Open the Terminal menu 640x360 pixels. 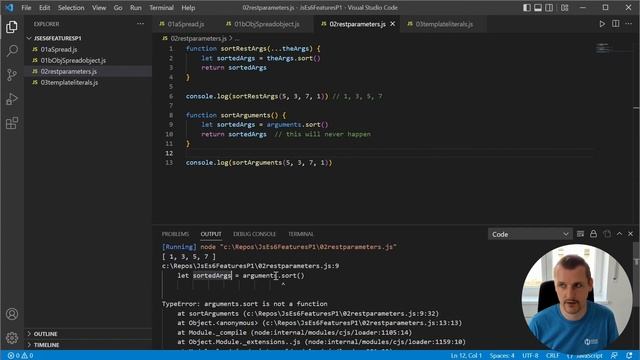pyautogui.click(x=161, y=8)
